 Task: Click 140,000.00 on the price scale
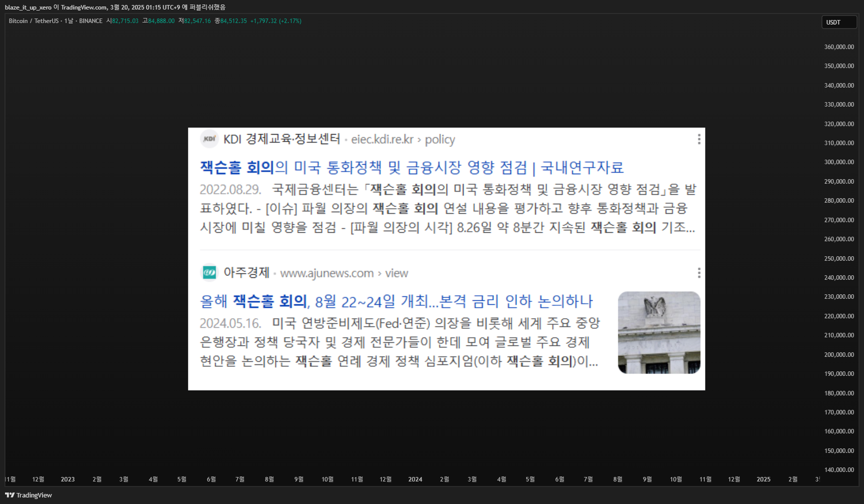[x=839, y=469]
